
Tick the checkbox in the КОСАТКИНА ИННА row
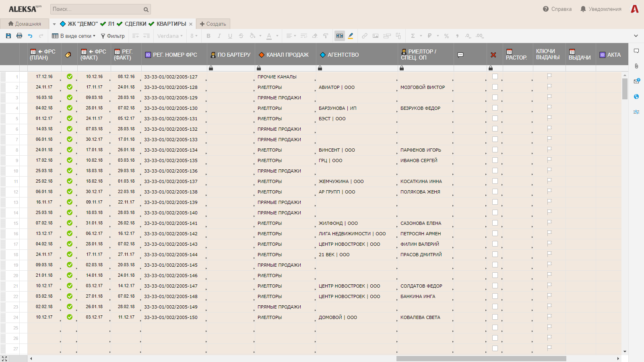[x=495, y=181]
